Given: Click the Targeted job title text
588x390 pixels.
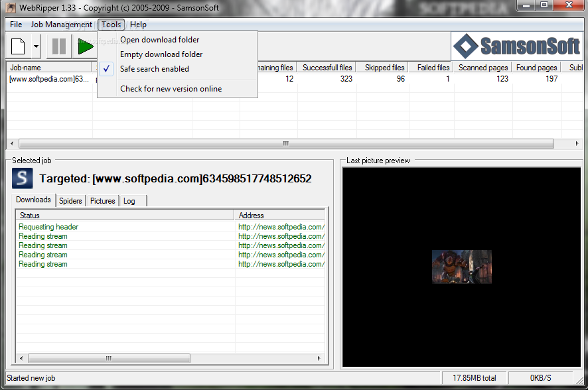Looking at the screenshot, I should tap(175, 178).
